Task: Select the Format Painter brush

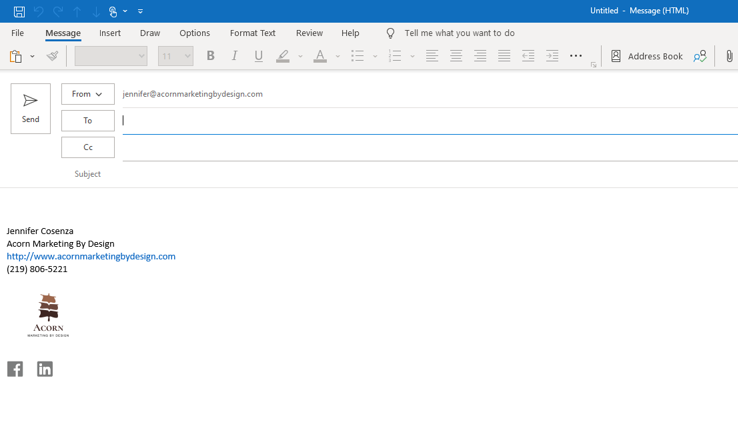Action: [52, 56]
